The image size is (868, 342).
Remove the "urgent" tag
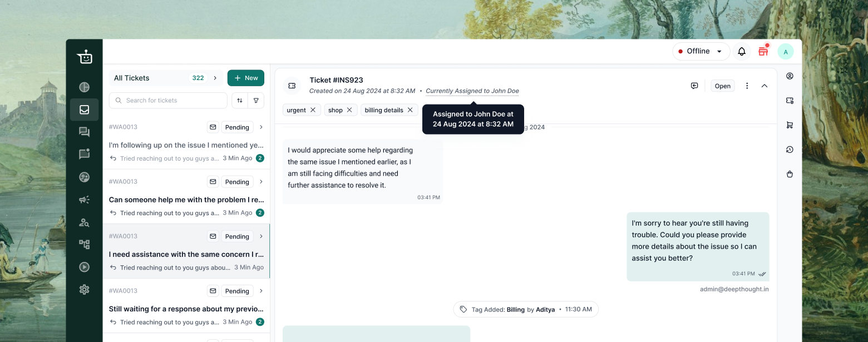[313, 110]
